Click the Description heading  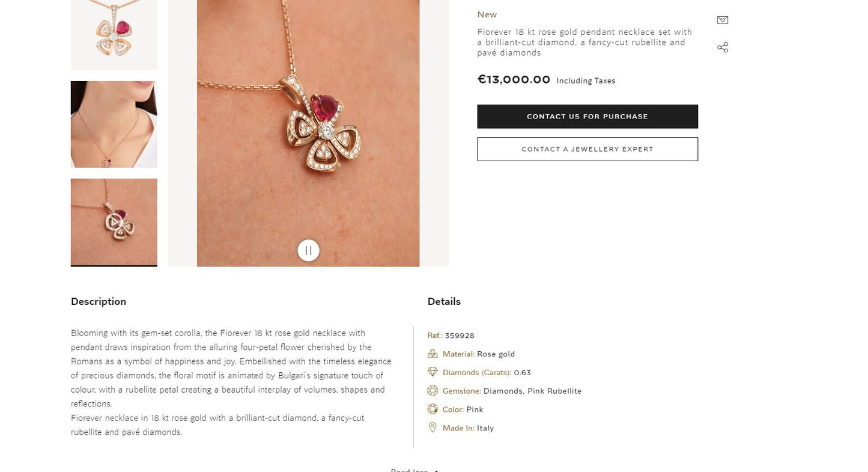pos(99,302)
